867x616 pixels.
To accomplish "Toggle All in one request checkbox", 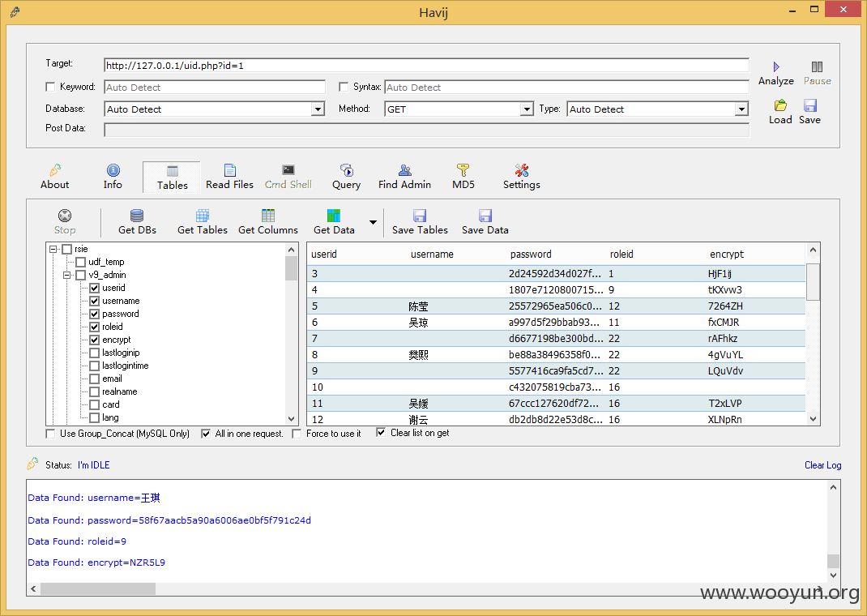I will (x=206, y=434).
